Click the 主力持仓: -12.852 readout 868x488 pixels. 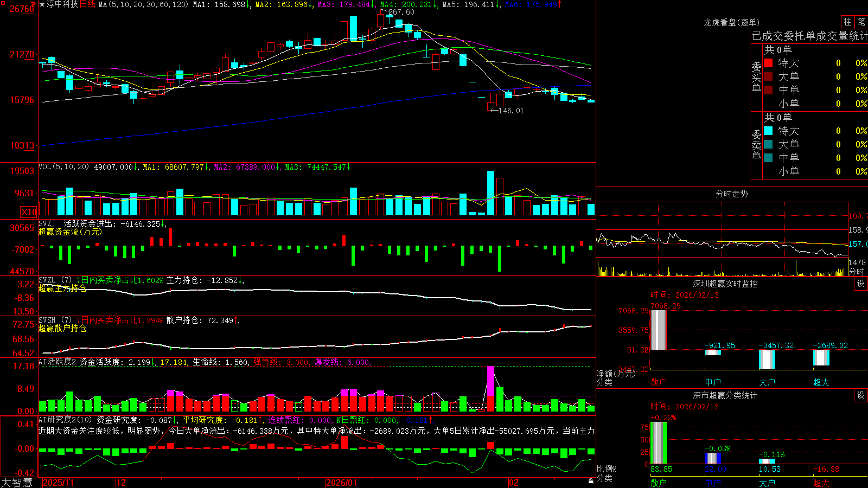[205, 280]
